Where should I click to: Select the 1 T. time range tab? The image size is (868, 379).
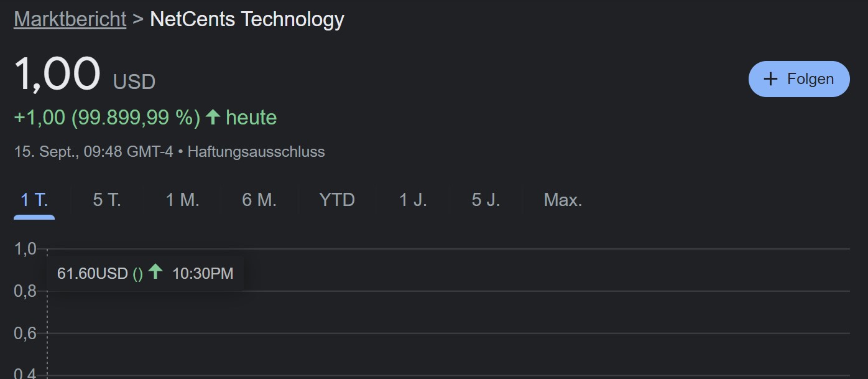click(34, 200)
